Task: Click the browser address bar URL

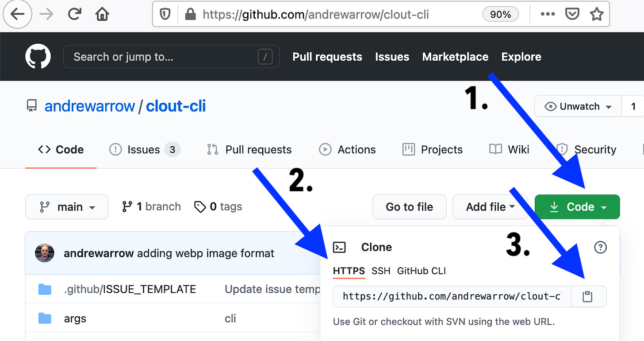Action: (x=316, y=15)
